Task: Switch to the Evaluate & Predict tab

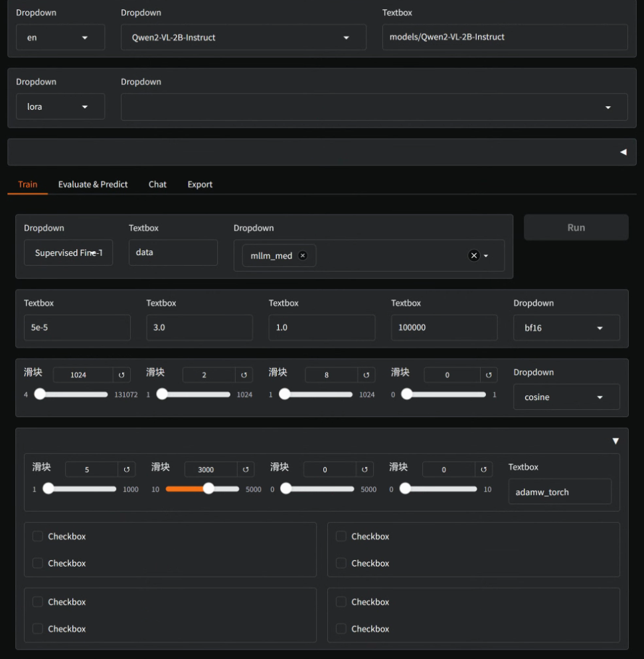Action: (x=93, y=185)
